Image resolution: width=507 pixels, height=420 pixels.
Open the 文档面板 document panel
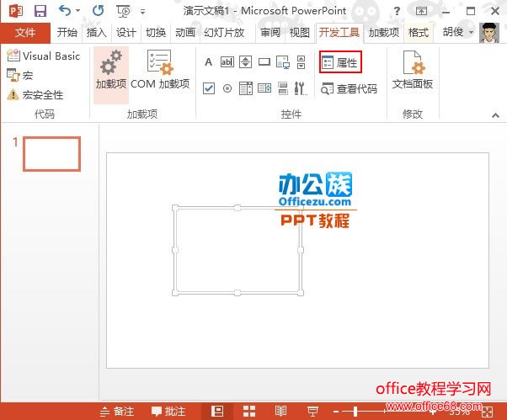pos(413,70)
